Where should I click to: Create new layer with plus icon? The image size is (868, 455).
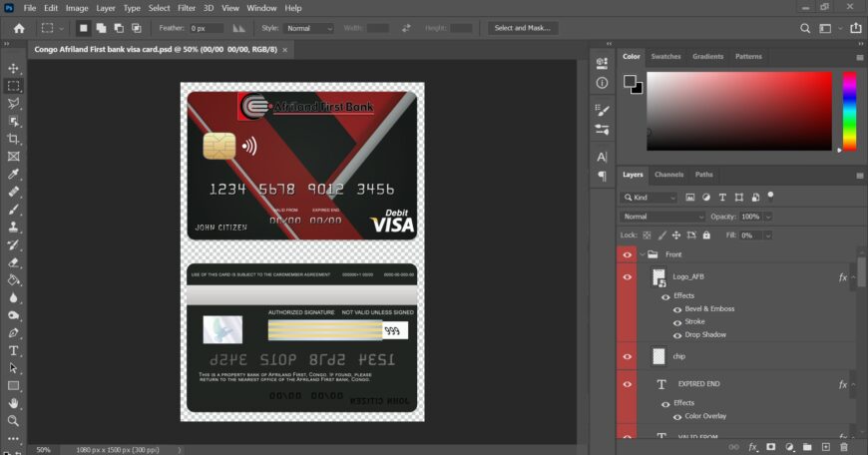[x=826, y=447]
